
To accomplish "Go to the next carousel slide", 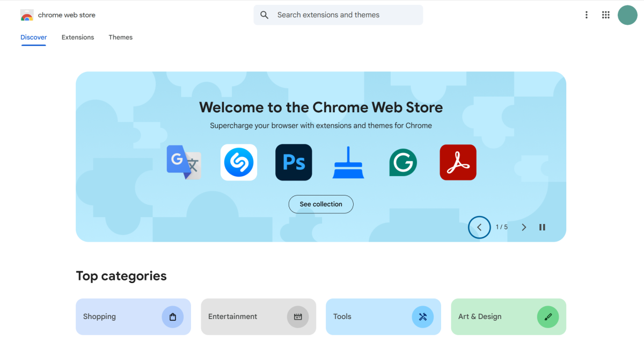I will pos(524,227).
